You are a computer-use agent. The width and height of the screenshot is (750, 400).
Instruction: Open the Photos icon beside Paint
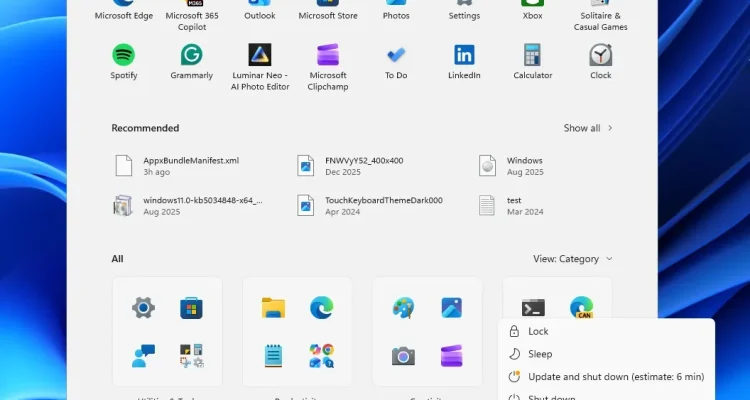452,308
